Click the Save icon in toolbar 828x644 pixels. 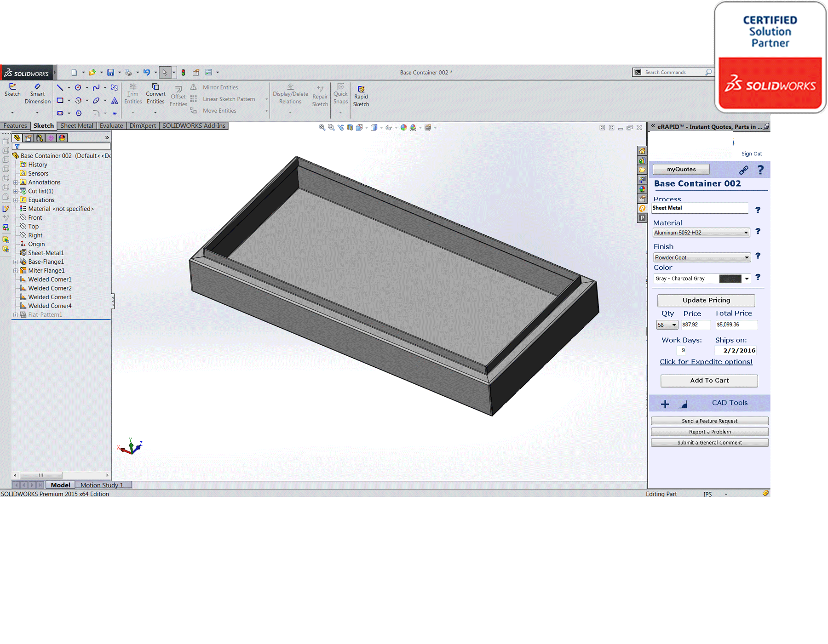click(x=111, y=72)
